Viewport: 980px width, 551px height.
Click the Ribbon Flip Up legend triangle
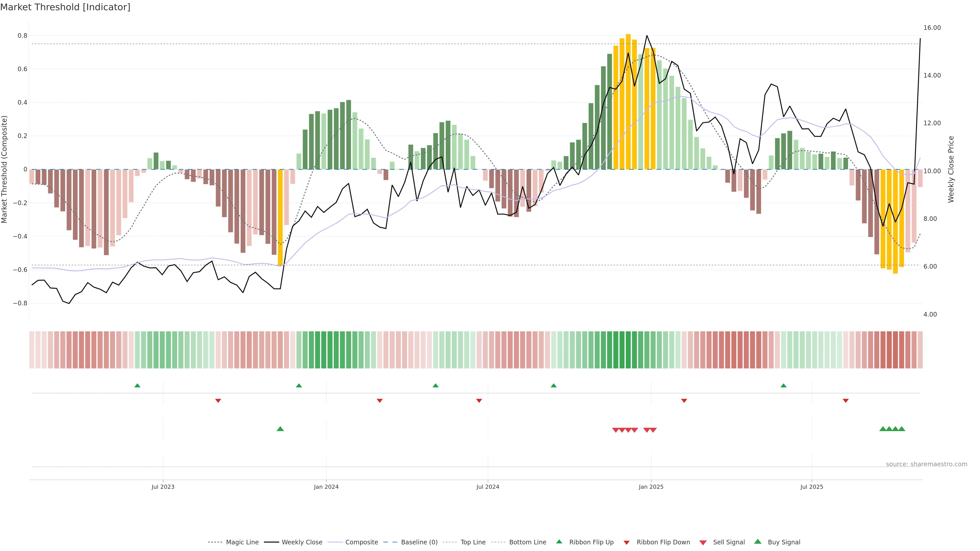coord(559,542)
